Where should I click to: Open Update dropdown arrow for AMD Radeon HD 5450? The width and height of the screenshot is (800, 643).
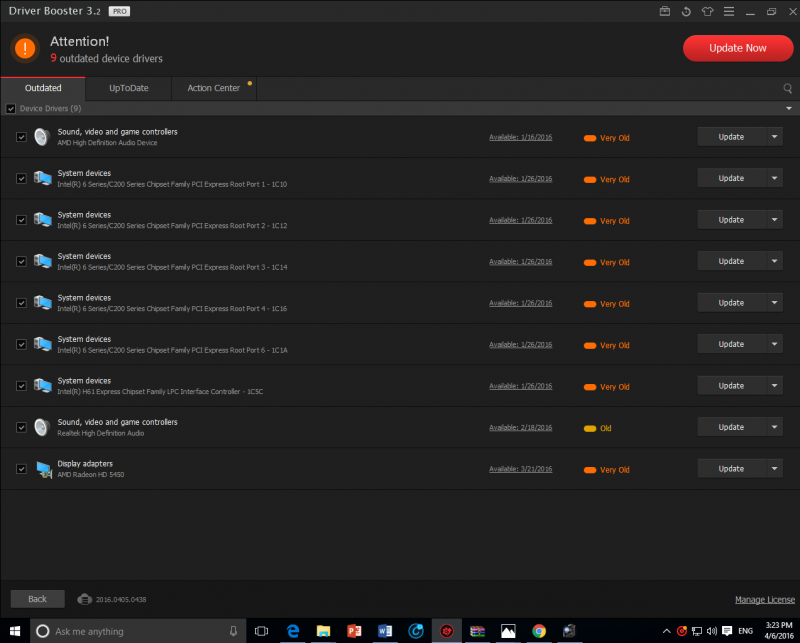tap(774, 469)
